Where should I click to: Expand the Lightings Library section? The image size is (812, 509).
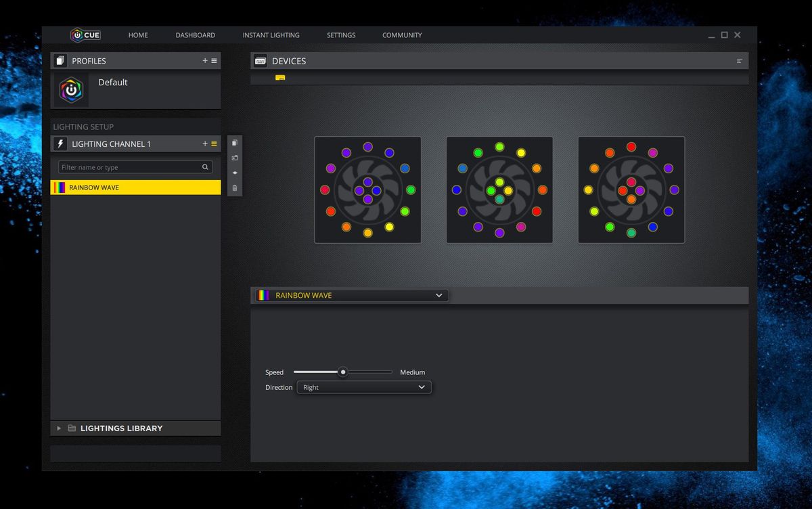(58, 428)
